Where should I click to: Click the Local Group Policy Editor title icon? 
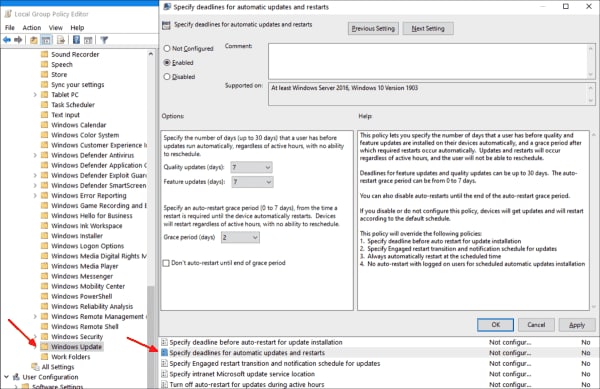8,14
